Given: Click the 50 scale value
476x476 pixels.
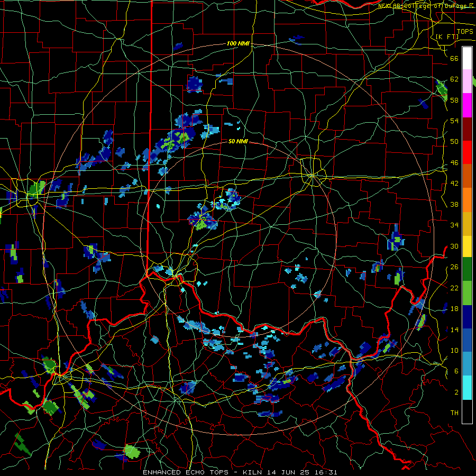Looking at the screenshot, I should tap(454, 142).
